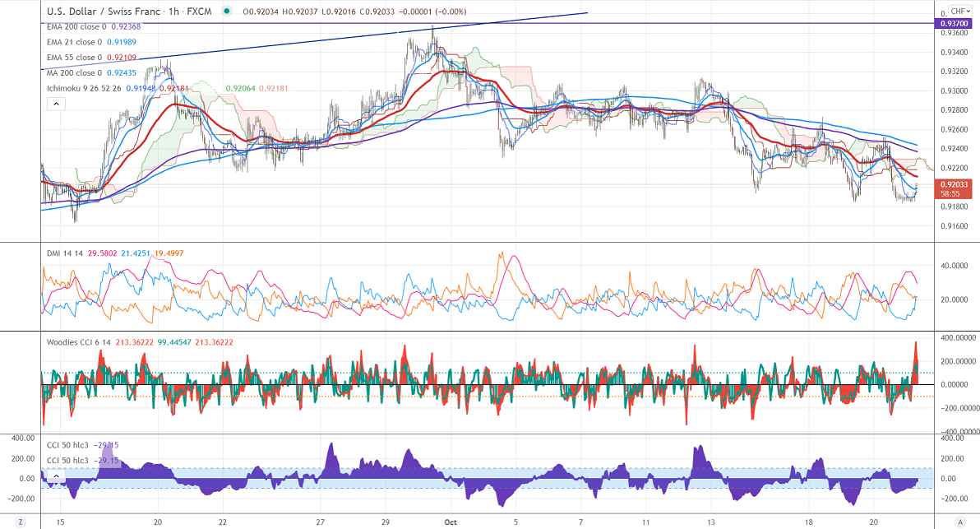Click the 18 date on time axis
This screenshot has height=529, width=980.
pos(809,522)
